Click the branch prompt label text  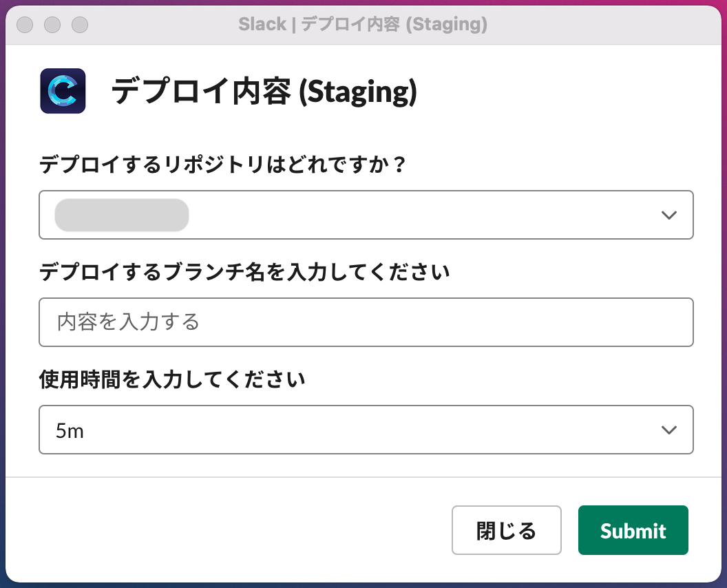[x=244, y=271]
